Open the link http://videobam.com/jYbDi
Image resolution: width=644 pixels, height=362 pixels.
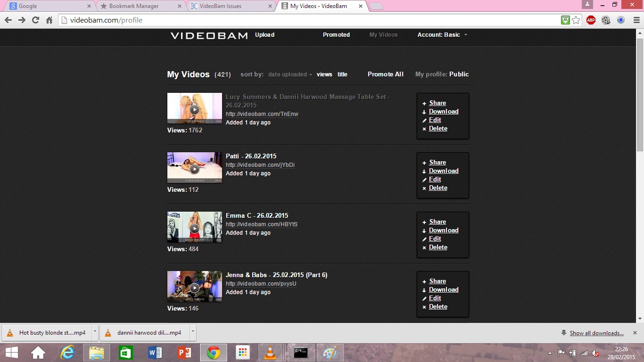coord(260,165)
